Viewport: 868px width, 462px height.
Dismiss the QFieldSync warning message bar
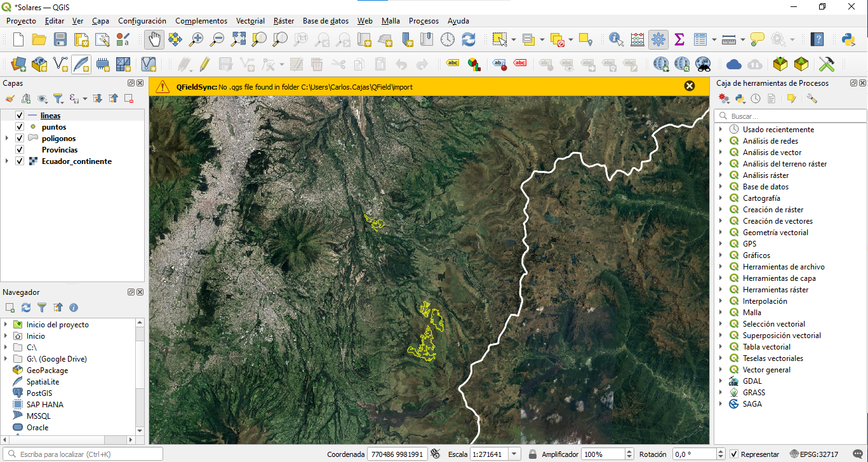tap(690, 86)
